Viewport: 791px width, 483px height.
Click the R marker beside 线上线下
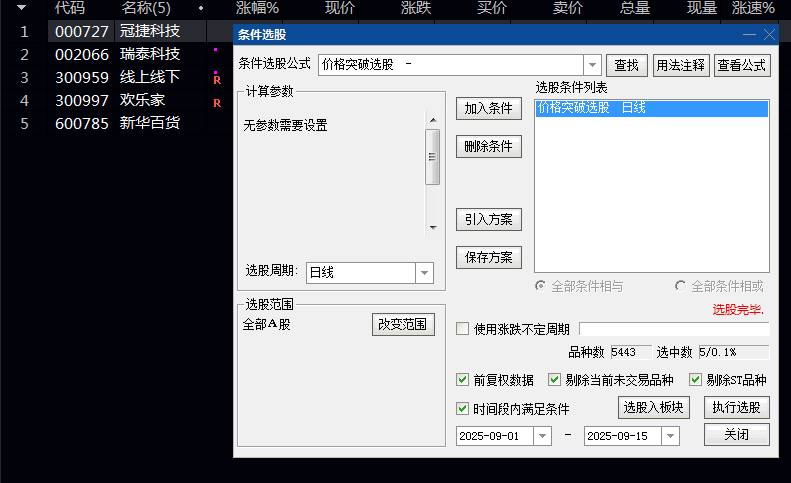point(217,80)
